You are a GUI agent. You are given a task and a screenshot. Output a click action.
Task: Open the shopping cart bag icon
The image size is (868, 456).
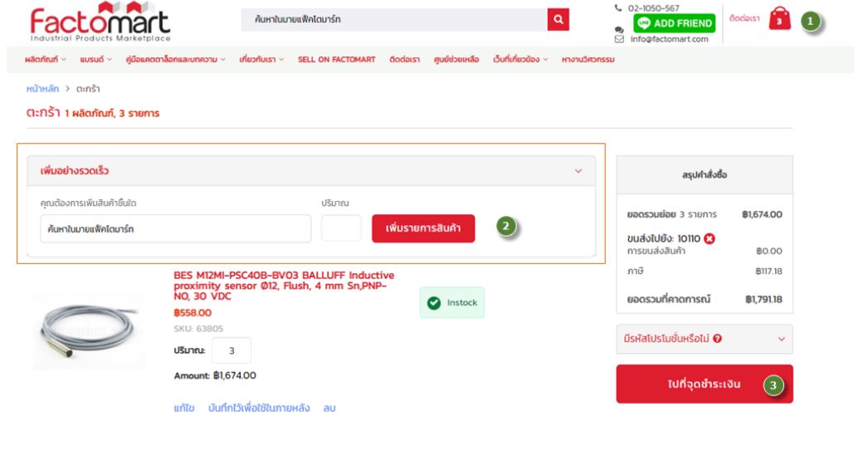pos(779,19)
